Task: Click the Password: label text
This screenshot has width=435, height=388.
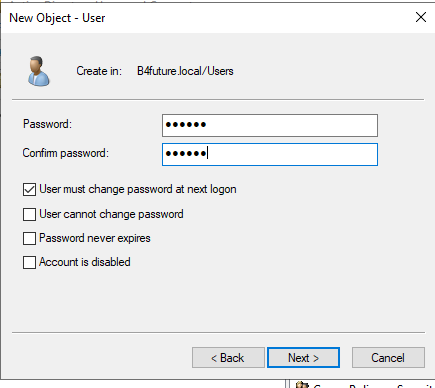Action: click(47, 124)
